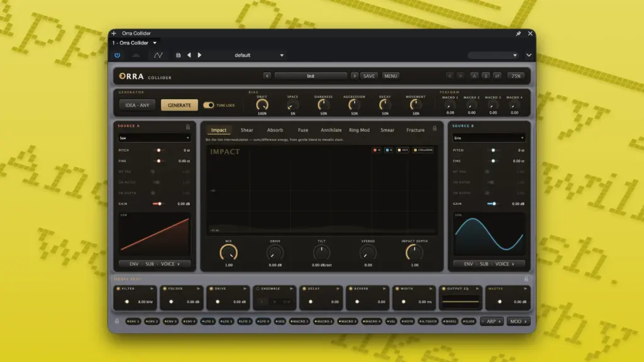The height and width of the screenshot is (362, 644).
Task: Open the '1 - Orra Collider' instance dropdown
Action: (135, 43)
